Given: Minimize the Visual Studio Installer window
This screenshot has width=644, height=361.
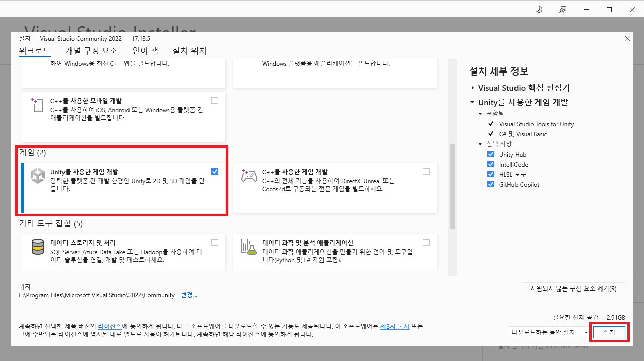Looking at the screenshot, I should point(587,10).
